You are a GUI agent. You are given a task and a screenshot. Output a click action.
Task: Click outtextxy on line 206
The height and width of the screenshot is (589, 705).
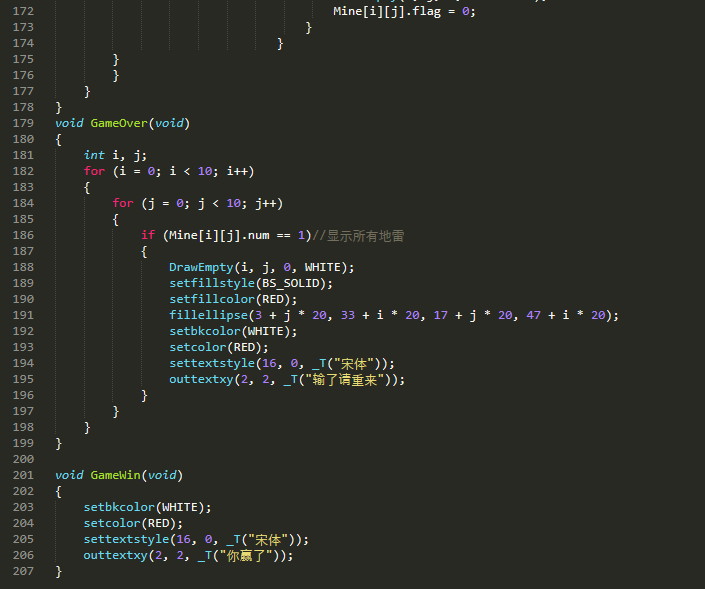(x=116, y=555)
